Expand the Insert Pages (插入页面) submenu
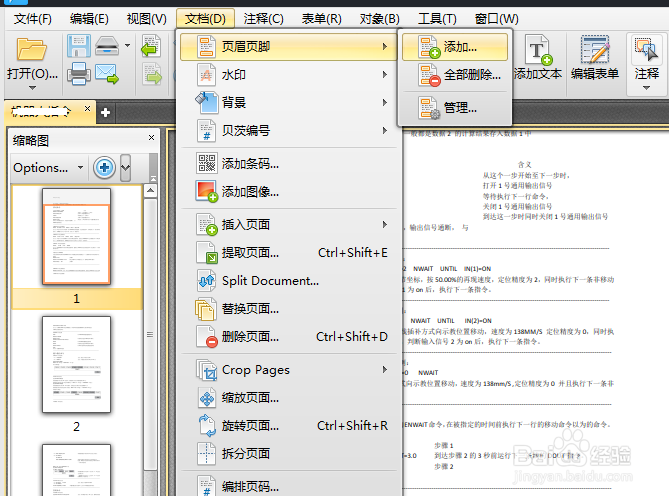 tap(289, 224)
